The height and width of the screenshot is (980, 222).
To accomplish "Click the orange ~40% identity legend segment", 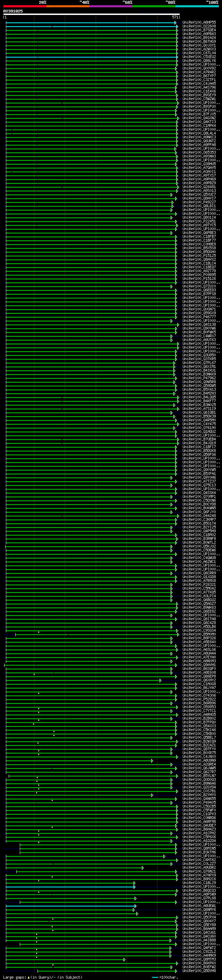I will pyautogui.click(x=68, y=6).
